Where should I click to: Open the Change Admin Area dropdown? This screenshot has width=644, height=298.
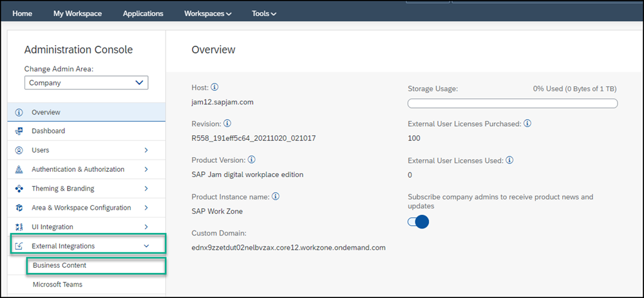[86, 82]
